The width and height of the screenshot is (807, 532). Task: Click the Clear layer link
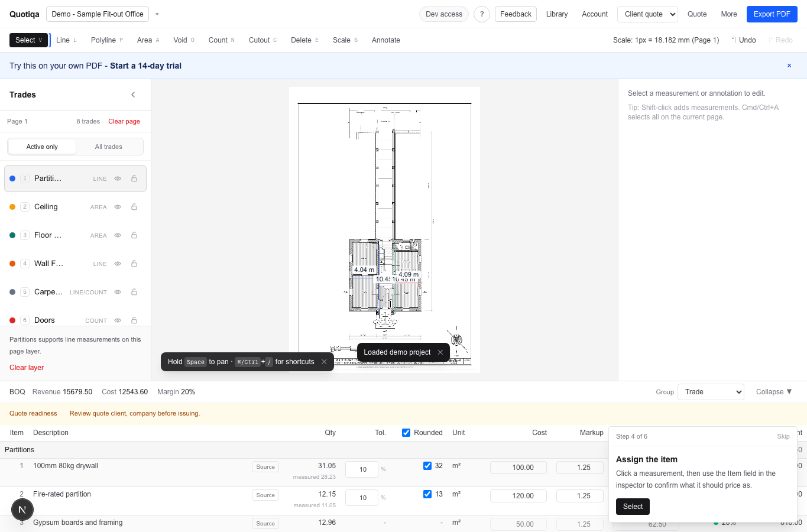pos(27,368)
